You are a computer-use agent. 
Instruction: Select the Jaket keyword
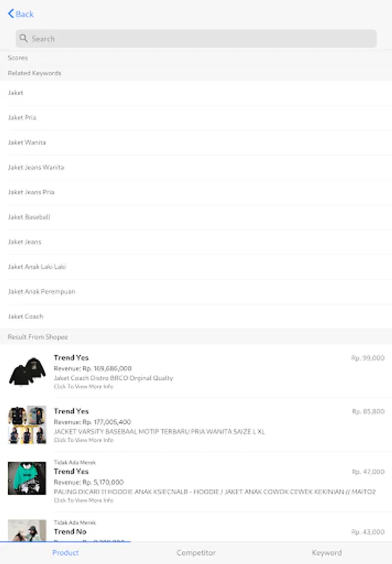(16, 93)
